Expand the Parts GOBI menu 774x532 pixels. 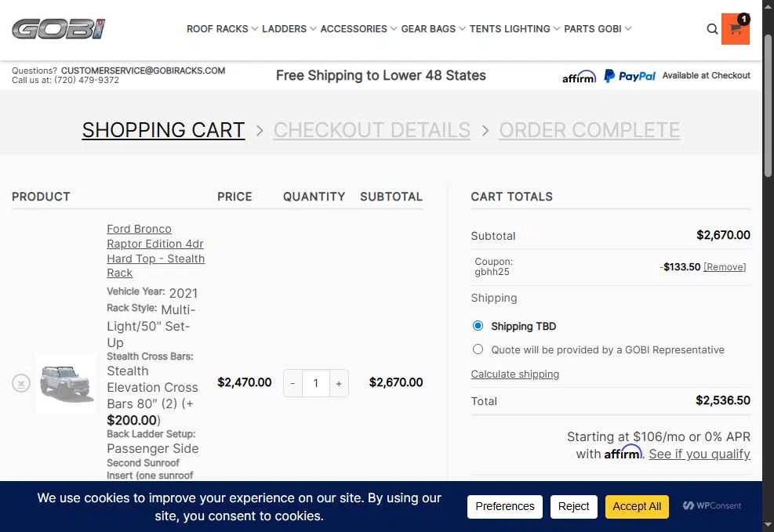pos(598,29)
